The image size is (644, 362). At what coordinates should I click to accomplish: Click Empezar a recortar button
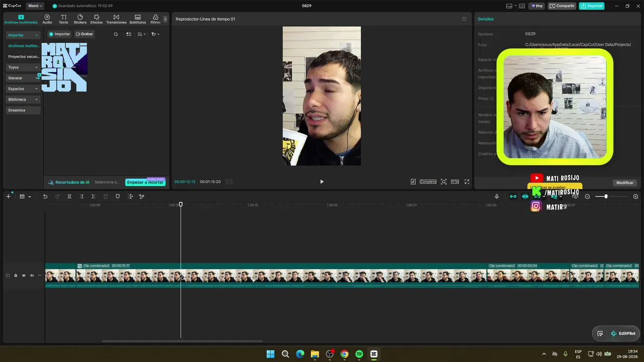click(145, 182)
